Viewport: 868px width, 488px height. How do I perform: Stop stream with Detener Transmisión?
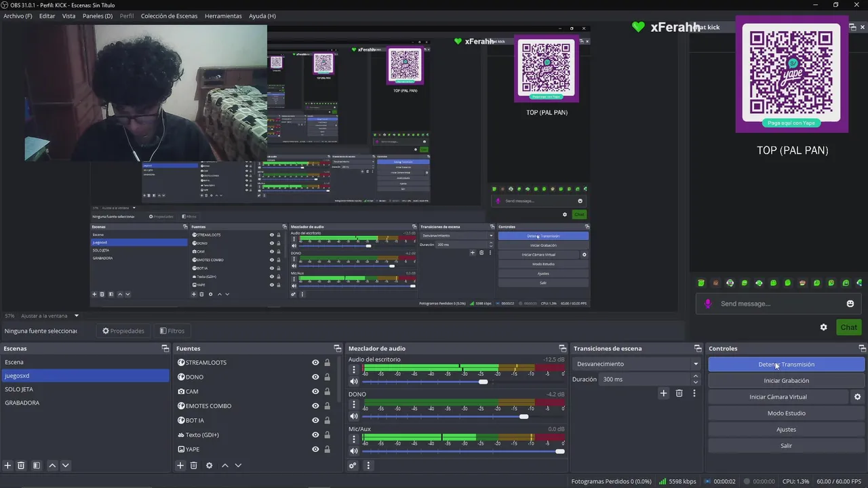tap(787, 365)
